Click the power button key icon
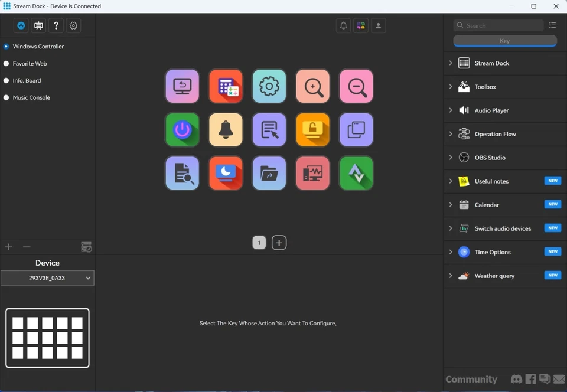Viewport: 567px width, 392px height. (182, 129)
